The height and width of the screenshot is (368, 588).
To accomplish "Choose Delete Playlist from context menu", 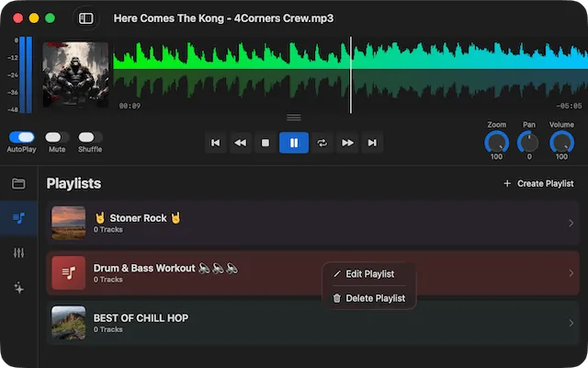I will (x=369, y=298).
